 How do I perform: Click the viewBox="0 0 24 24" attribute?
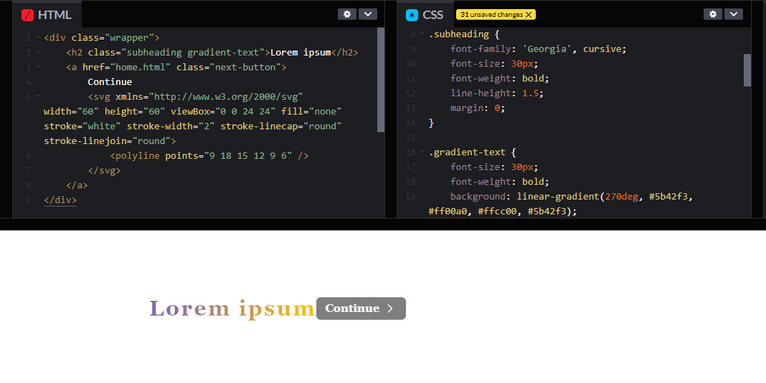coord(223,111)
